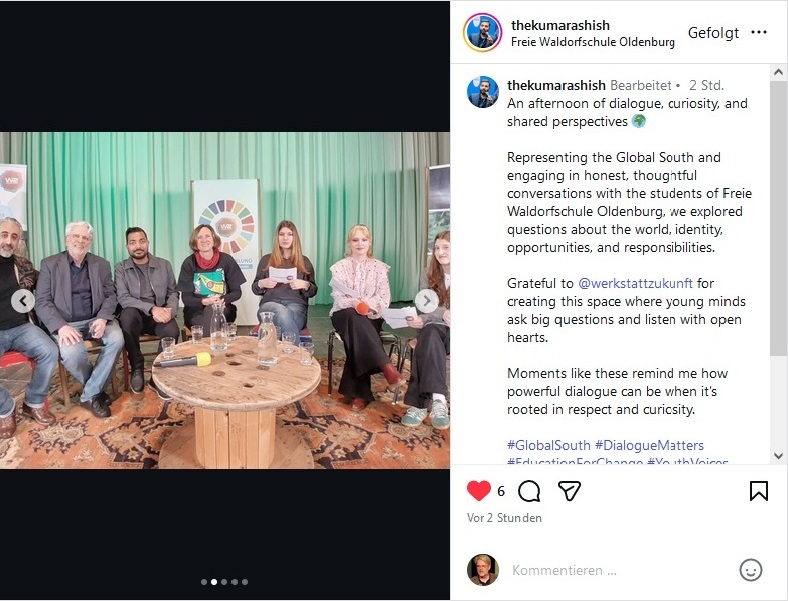The height and width of the screenshot is (601, 788).
Task: Save post with bookmark icon
Action: [x=758, y=491]
